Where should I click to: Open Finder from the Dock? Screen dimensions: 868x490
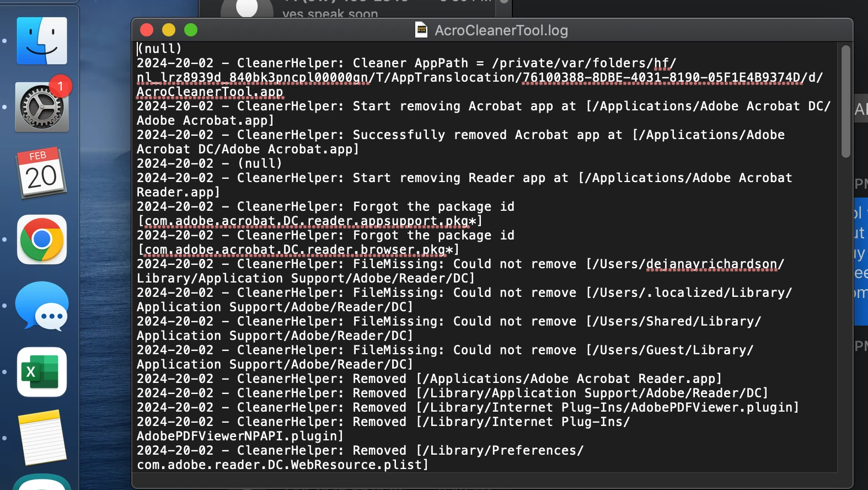pyautogui.click(x=42, y=41)
